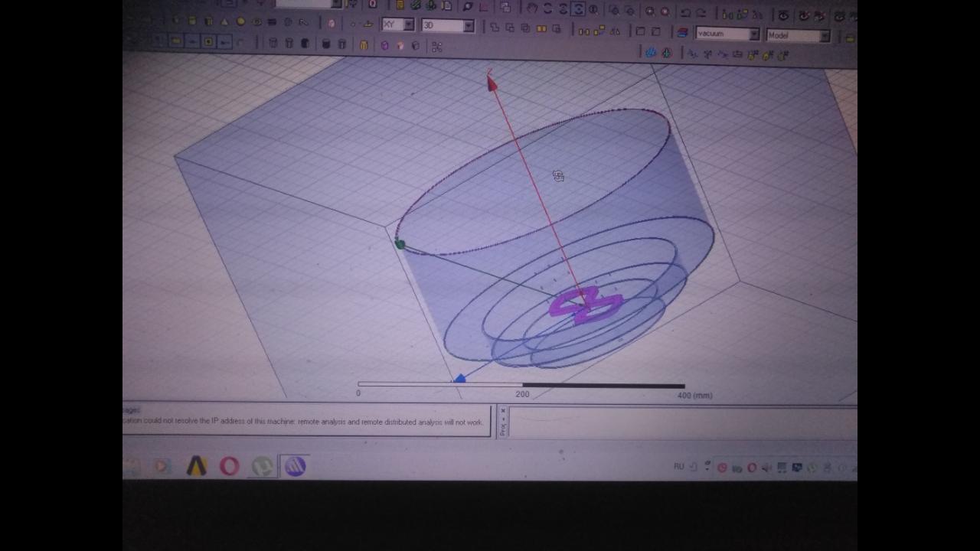The width and height of the screenshot is (980, 551).
Task: Click the yellow arch icon in third toolbar
Action: tap(364, 45)
